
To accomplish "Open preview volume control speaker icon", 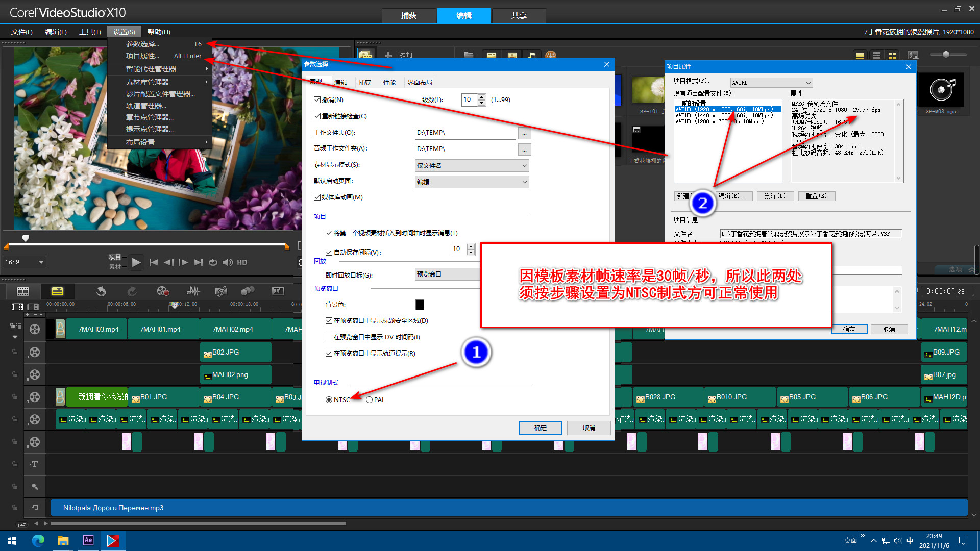I will [228, 262].
